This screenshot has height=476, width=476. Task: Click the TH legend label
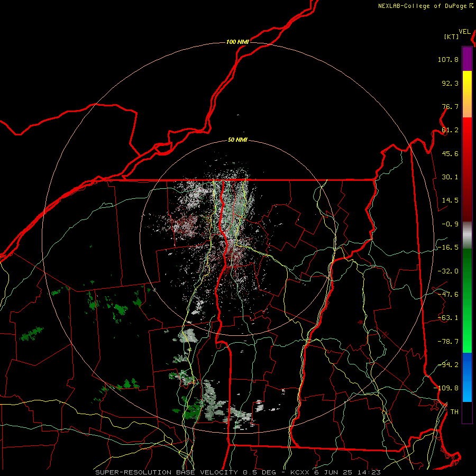click(x=454, y=412)
